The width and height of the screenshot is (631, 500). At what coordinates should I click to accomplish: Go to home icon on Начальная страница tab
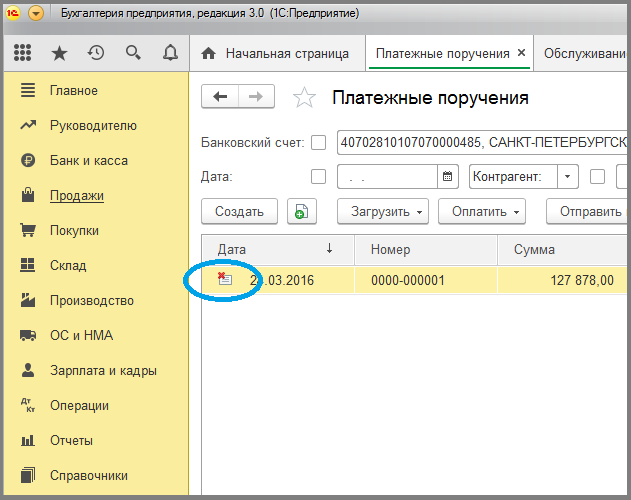pyautogui.click(x=208, y=53)
